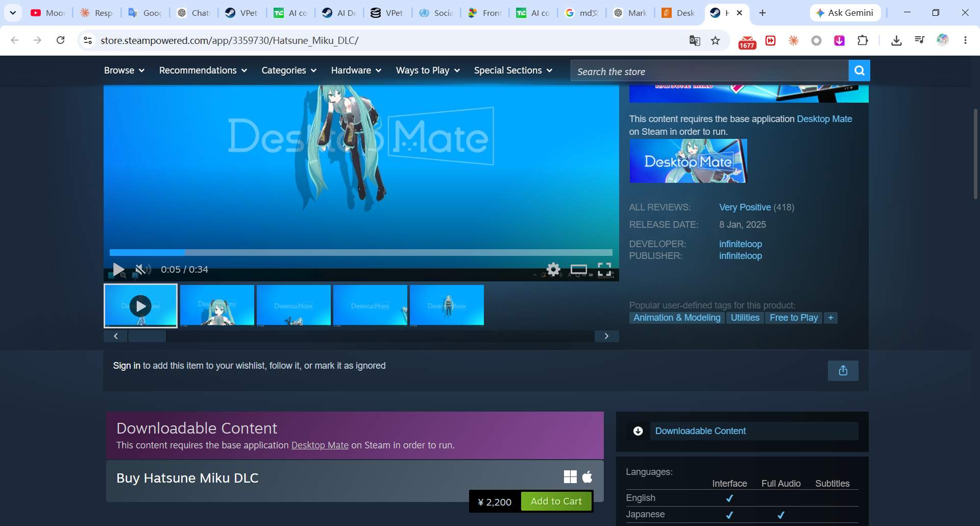This screenshot has height=526, width=980.
Task: Open the infiniteloop developer link
Action: tap(741, 244)
